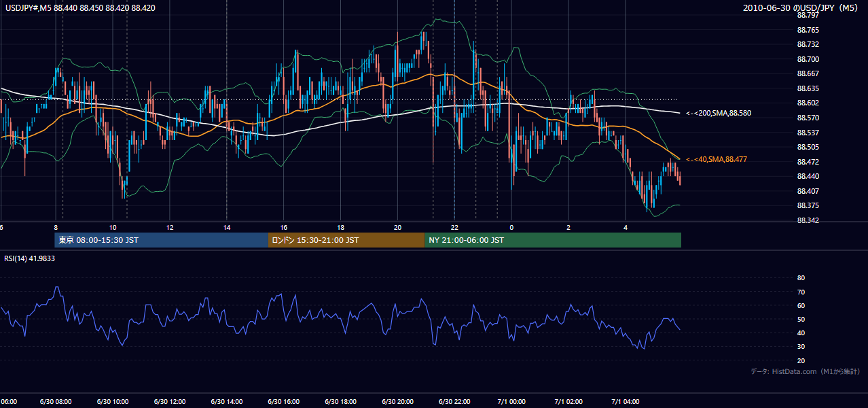Click hour label 16 under price chart
Image resolution: width=868 pixels, height=408 pixels.
coord(284,227)
